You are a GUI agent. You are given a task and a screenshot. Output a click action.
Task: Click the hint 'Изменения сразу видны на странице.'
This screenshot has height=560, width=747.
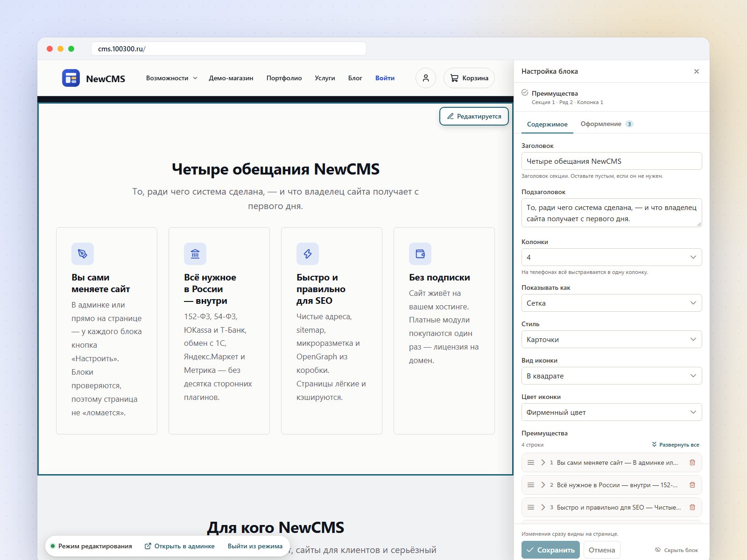570,534
